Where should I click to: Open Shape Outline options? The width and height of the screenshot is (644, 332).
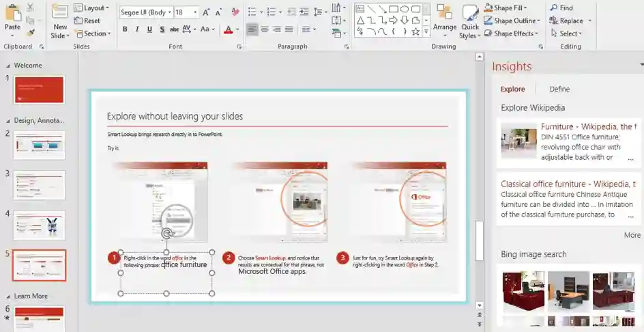coord(512,20)
